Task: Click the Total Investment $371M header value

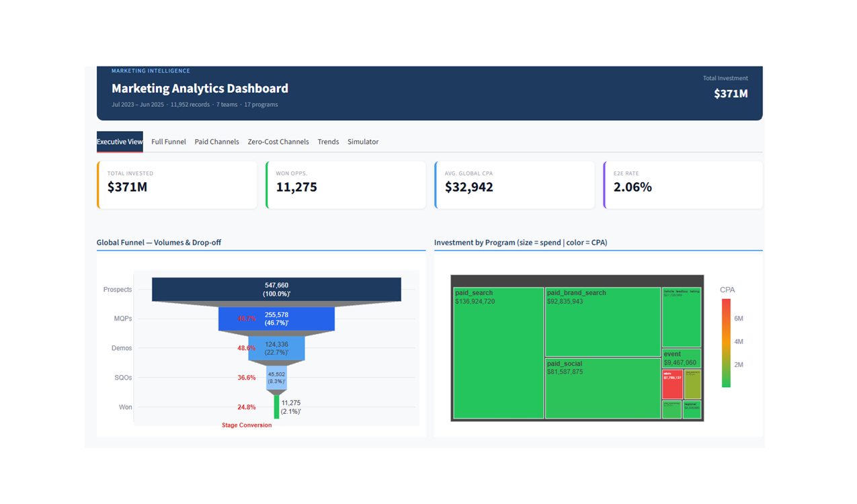Action: pyautogui.click(x=731, y=94)
